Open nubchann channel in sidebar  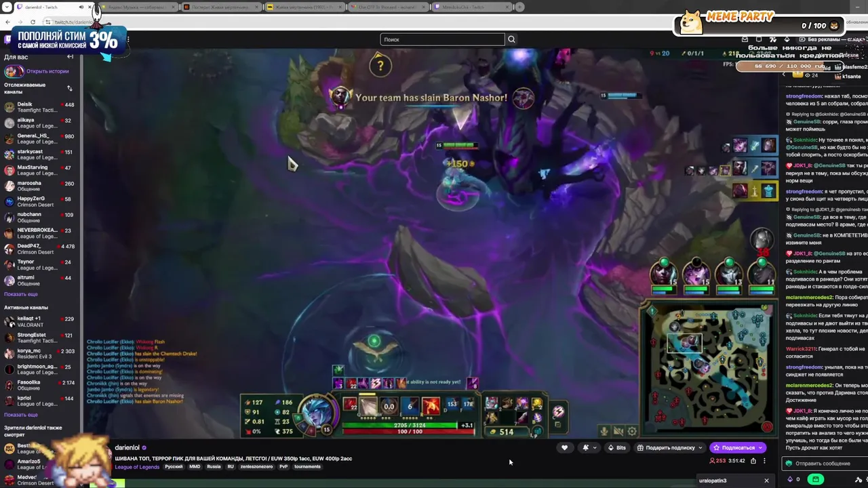click(x=41, y=217)
